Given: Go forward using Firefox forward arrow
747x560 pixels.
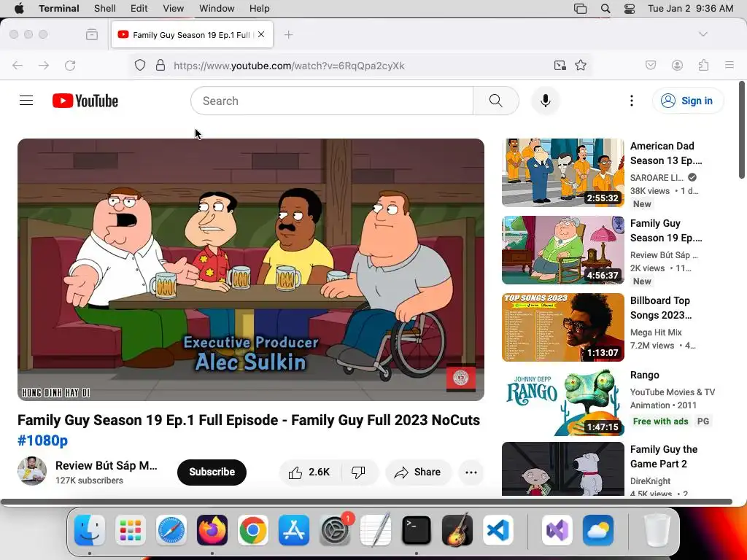Looking at the screenshot, I should click(x=44, y=65).
